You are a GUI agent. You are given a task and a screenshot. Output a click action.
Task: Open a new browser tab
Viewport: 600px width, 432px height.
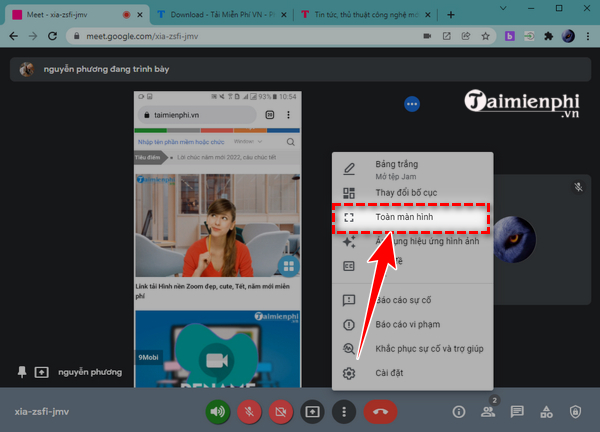point(451,15)
